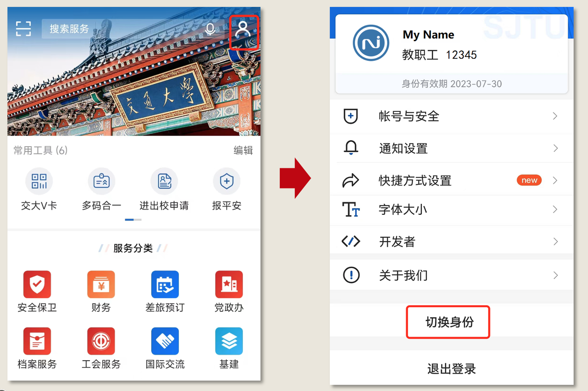Expand the chevron on the 开发者 row
Viewport: 588px width, 391px height.
(x=555, y=241)
